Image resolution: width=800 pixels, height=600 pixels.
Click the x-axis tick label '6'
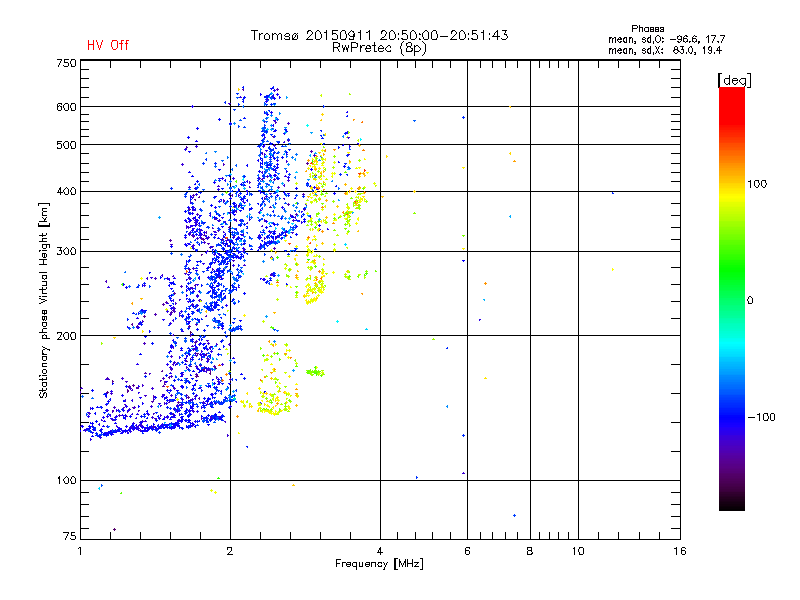[467, 551]
